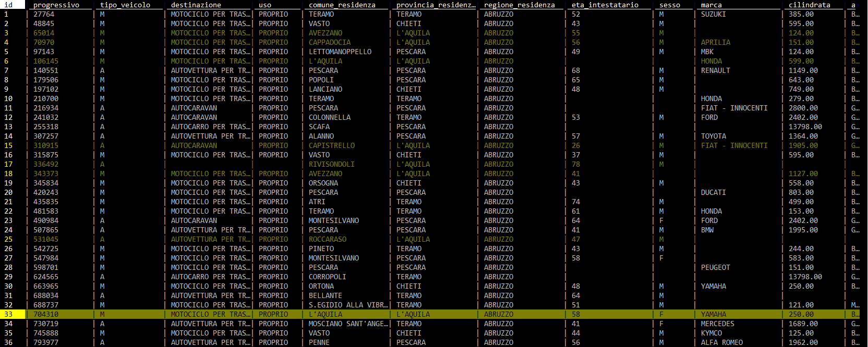Image resolution: width=868 pixels, height=347 pixels.
Task: Select eta_intestatario cell 74
Action: click(576, 202)
